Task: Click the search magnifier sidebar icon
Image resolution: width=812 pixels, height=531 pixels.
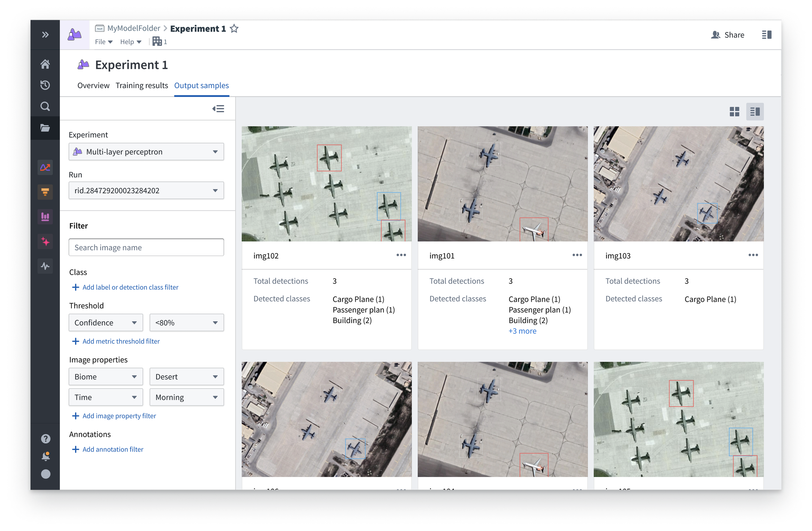Action: [45, 107]
